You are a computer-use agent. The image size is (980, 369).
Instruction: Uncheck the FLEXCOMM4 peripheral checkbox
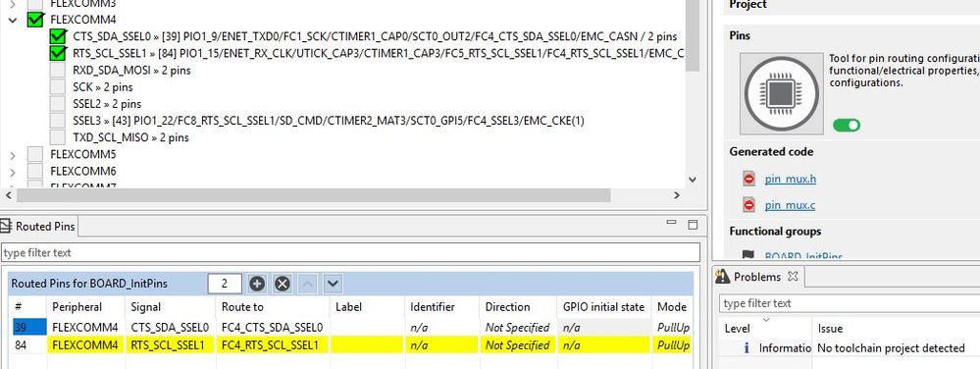click(x=35, y=20)
